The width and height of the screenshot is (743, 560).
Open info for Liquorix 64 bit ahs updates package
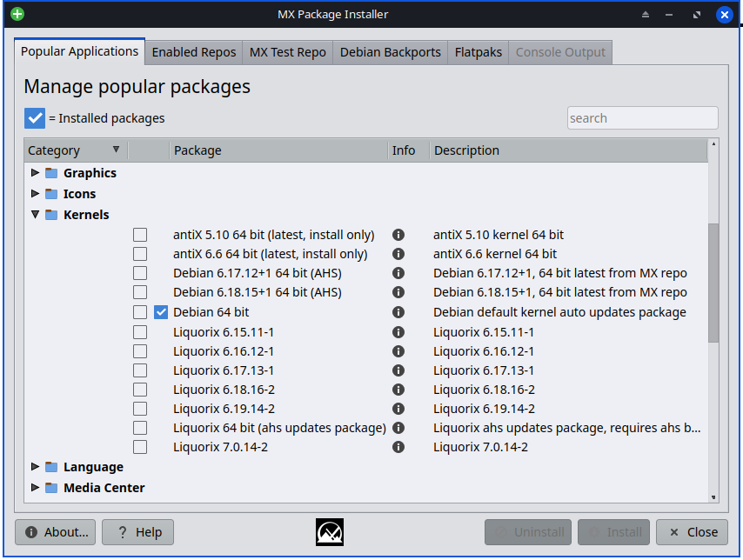coord(398,428)
